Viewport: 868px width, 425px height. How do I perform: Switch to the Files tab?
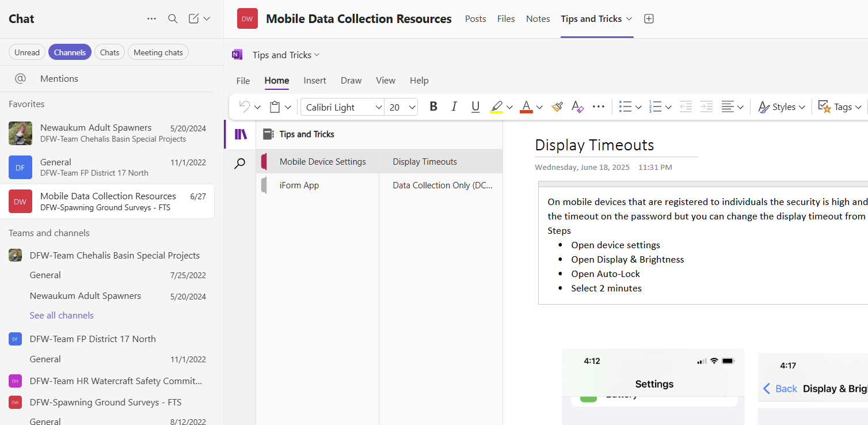506,19
